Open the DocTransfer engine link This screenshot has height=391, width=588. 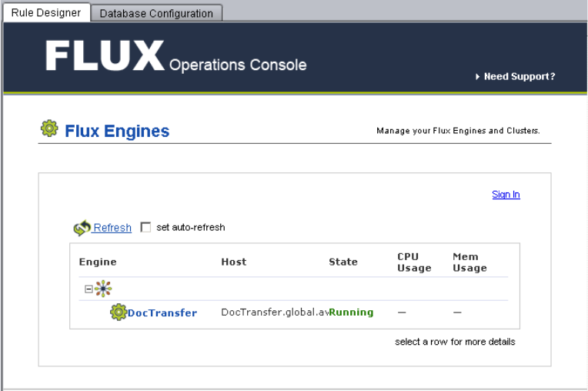[x=162, y=312]
